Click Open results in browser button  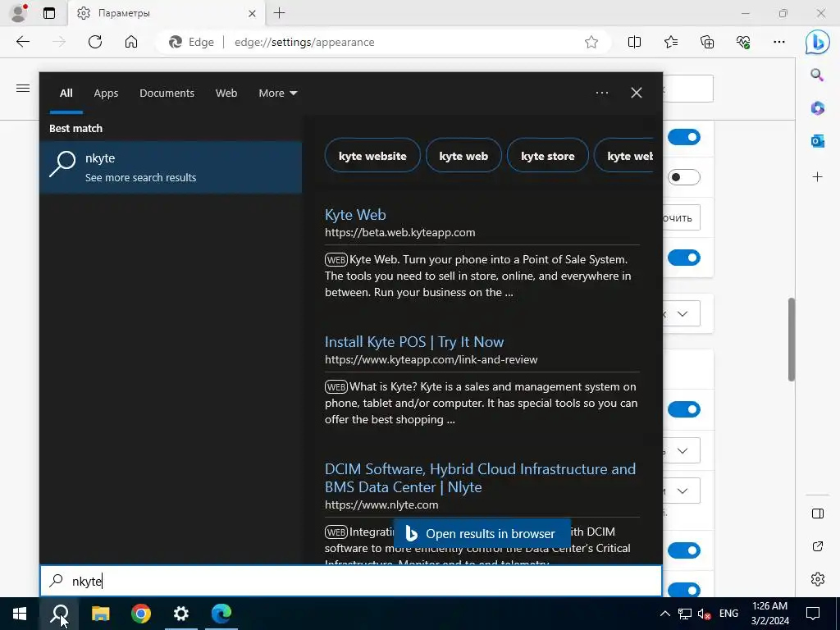(x=482, y=533)
